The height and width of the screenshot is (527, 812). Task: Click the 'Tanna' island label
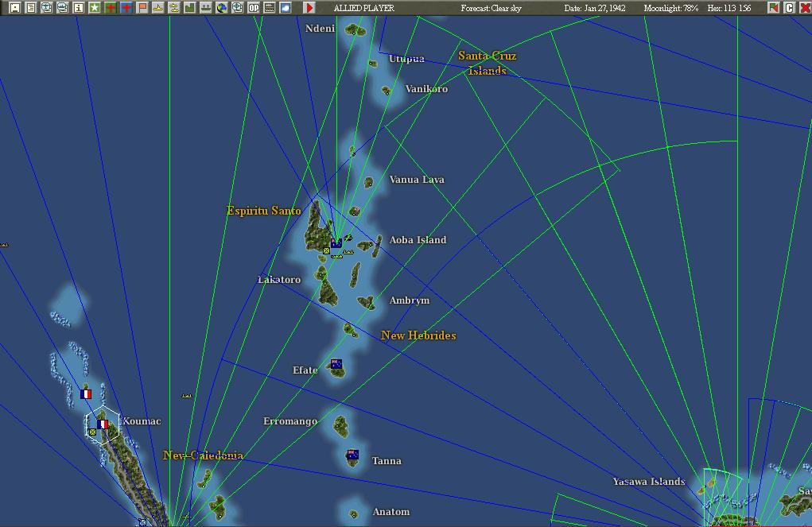coord(387,461)
